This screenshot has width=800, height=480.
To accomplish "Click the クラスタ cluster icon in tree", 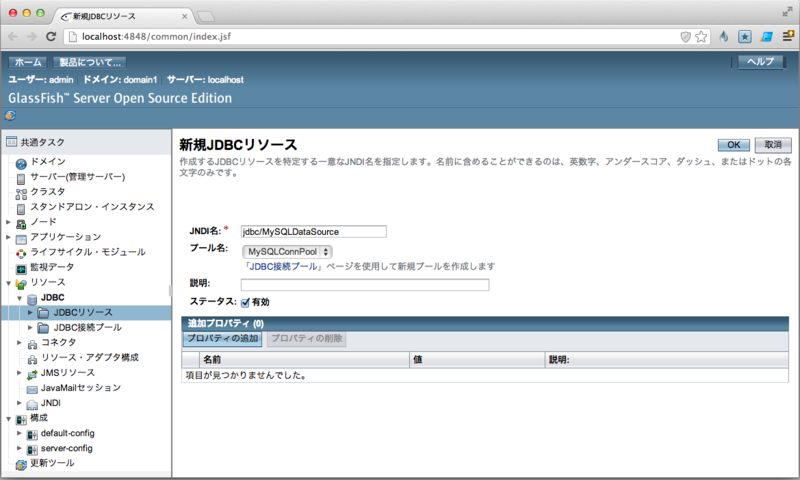I will [21, 192].
